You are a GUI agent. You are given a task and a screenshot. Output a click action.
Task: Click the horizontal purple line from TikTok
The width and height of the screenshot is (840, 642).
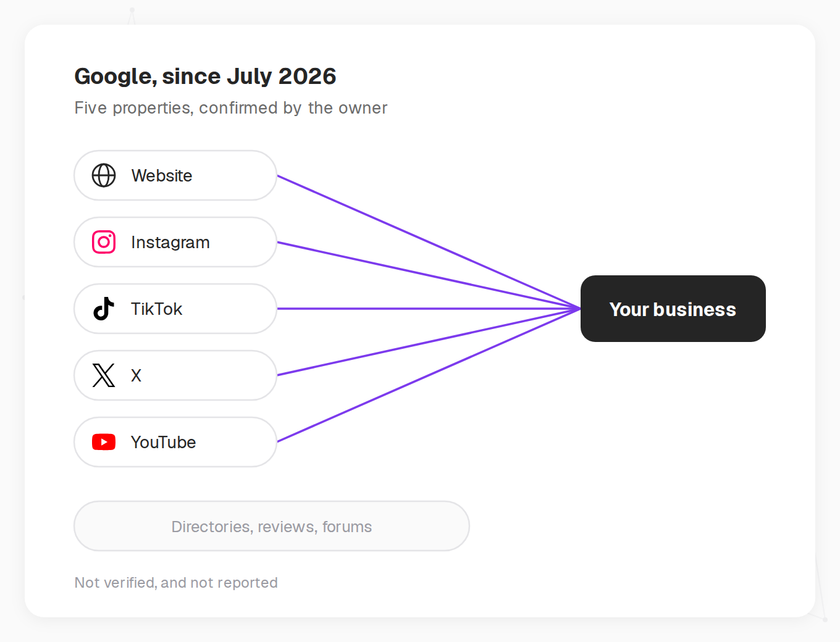pyautogui.click(x=429, y=309)
